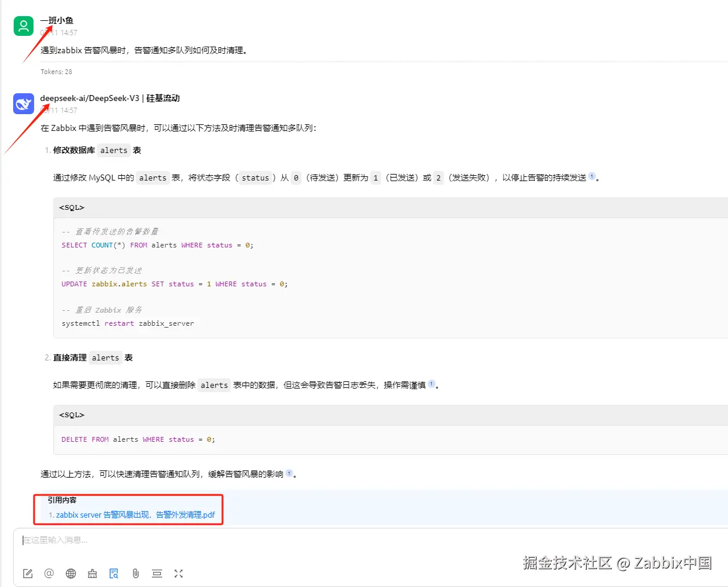Click the systemctl restart zabbix_server line
This screenshot has height=587, width=728.
128,323
